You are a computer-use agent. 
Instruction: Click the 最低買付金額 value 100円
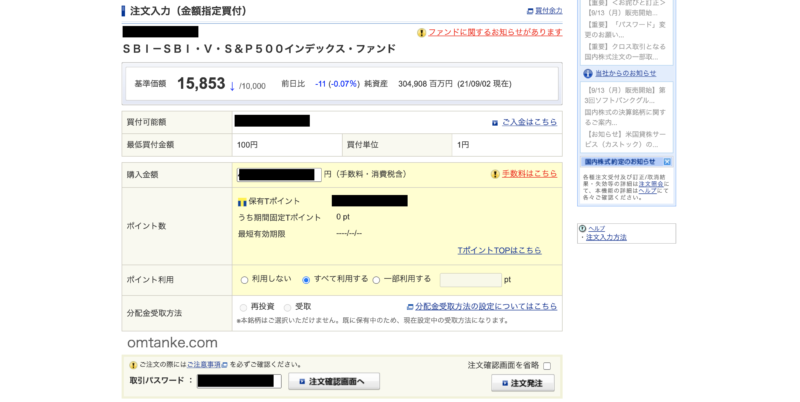(247, 145)
